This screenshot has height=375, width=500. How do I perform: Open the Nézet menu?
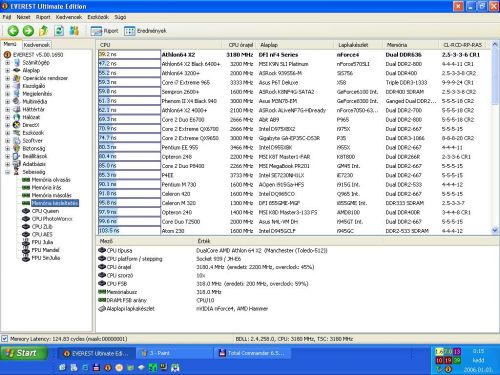pyautogui.click(x=23, y=17)
